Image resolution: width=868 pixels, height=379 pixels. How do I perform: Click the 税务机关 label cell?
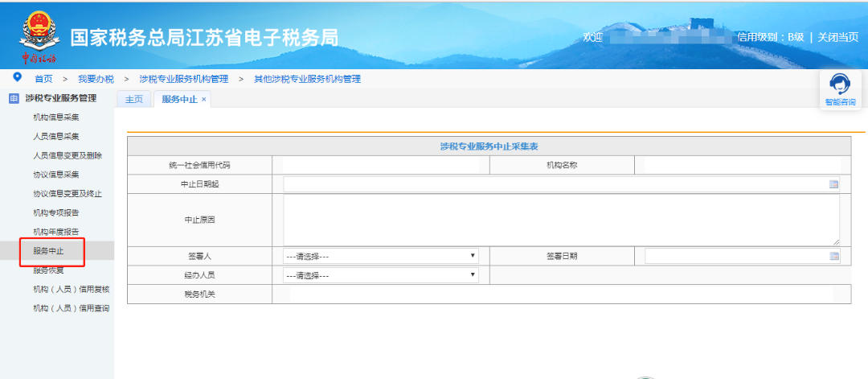pos(200,295)
